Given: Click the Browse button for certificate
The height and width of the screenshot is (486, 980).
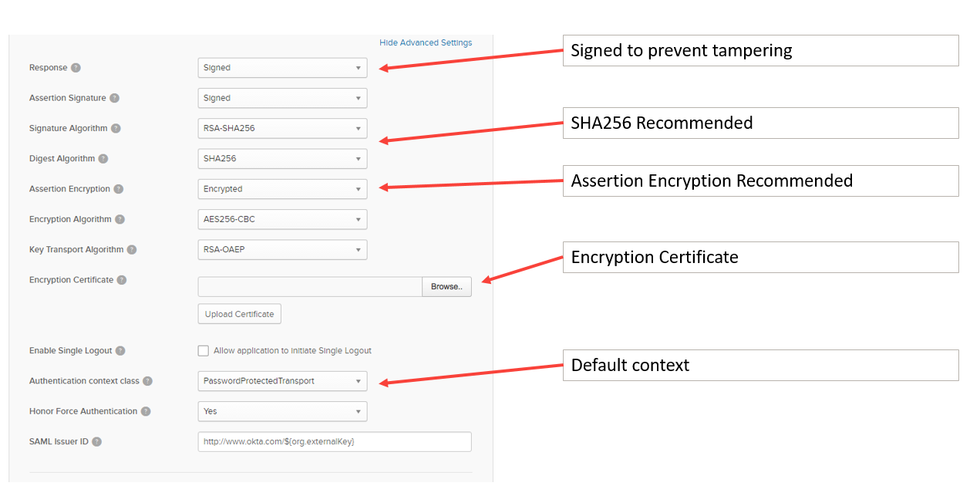Looking at the screenshot, I should tap(446, 287).
